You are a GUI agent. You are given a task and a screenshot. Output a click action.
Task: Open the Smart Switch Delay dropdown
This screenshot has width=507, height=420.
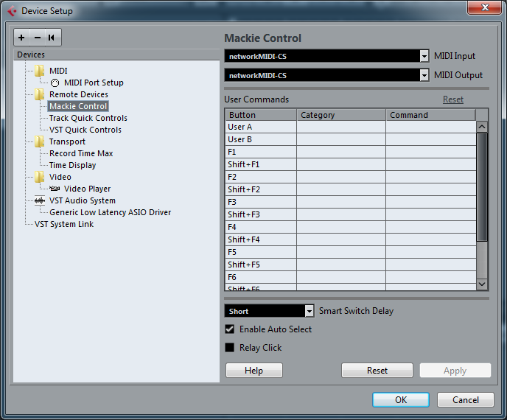click(x=310, y=312)
